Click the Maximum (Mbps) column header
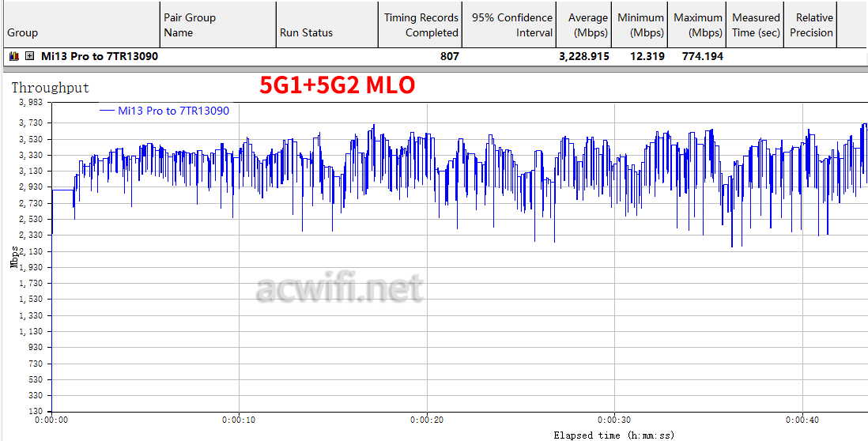868x441 pixels. [x=697, y=25]
